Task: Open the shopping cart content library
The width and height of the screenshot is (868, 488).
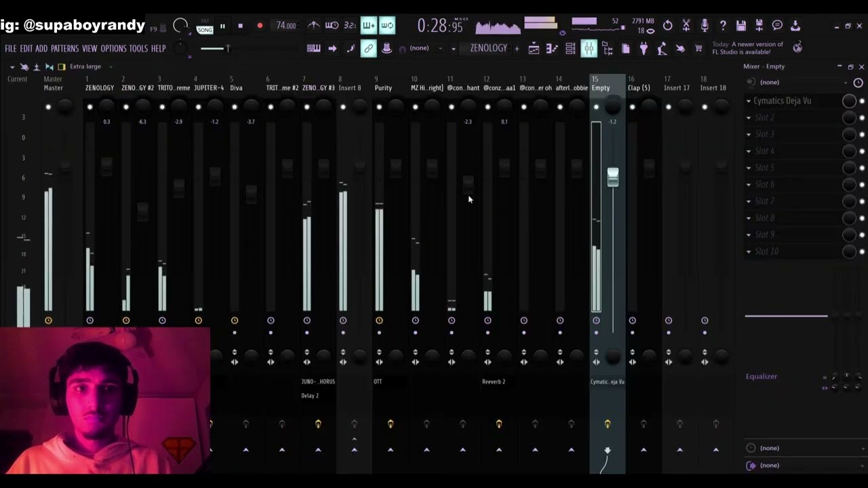Action: click(698, 48)
